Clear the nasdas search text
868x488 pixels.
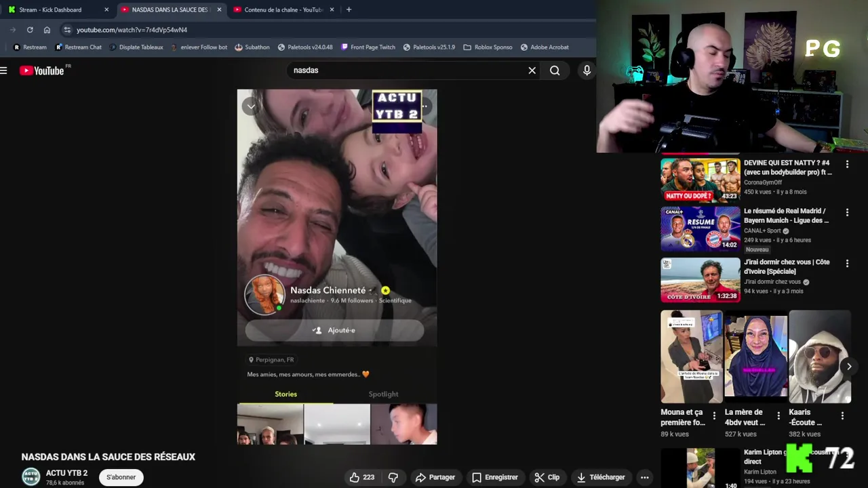532,70
